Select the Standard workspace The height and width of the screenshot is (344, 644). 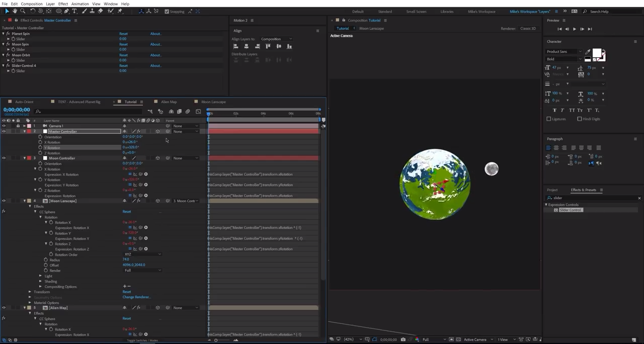pos(385,12)
